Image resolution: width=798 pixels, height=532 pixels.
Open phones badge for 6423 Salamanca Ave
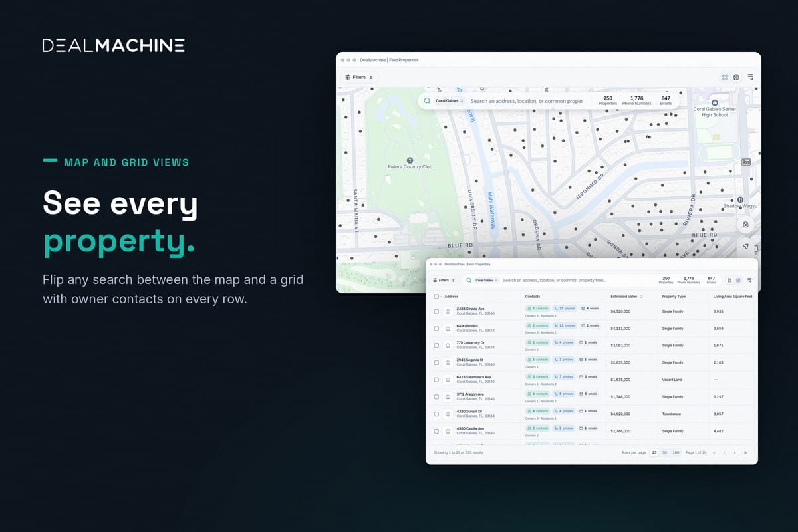(564, 377)
